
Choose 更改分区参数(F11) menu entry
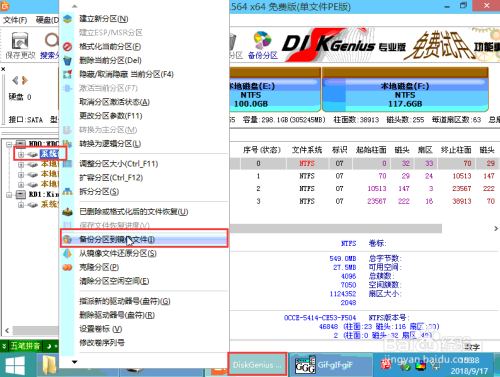(x=110, y=116)
